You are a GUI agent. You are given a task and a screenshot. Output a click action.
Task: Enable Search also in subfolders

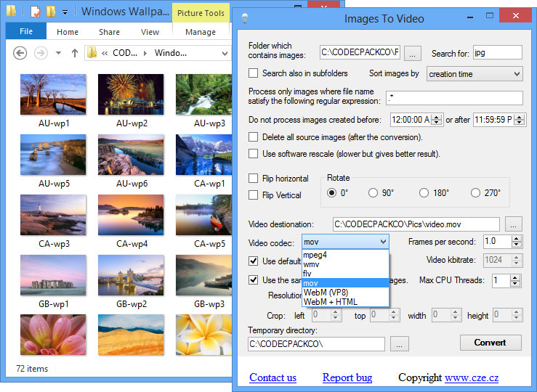point(254,73)
